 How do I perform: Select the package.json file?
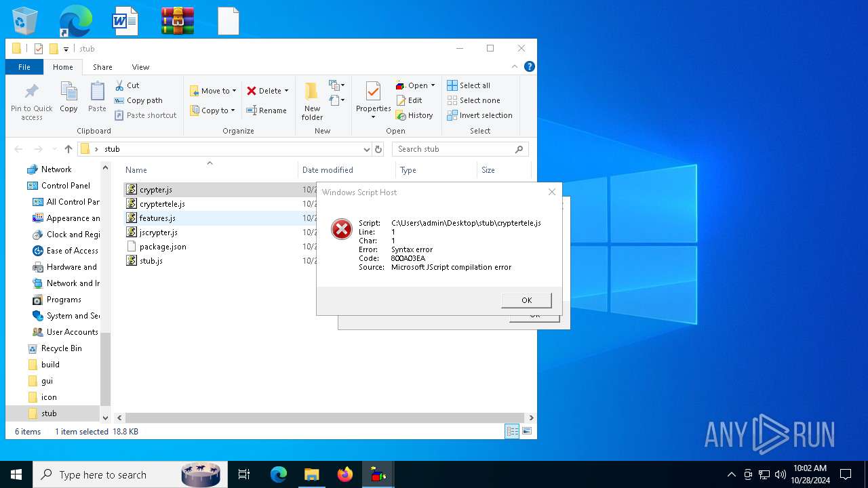coord(163,247)
